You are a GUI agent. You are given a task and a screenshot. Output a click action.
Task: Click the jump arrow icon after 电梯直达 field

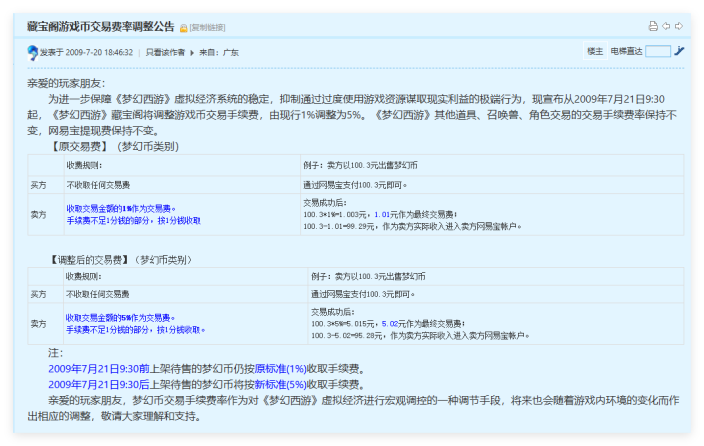tap(679, 51)
